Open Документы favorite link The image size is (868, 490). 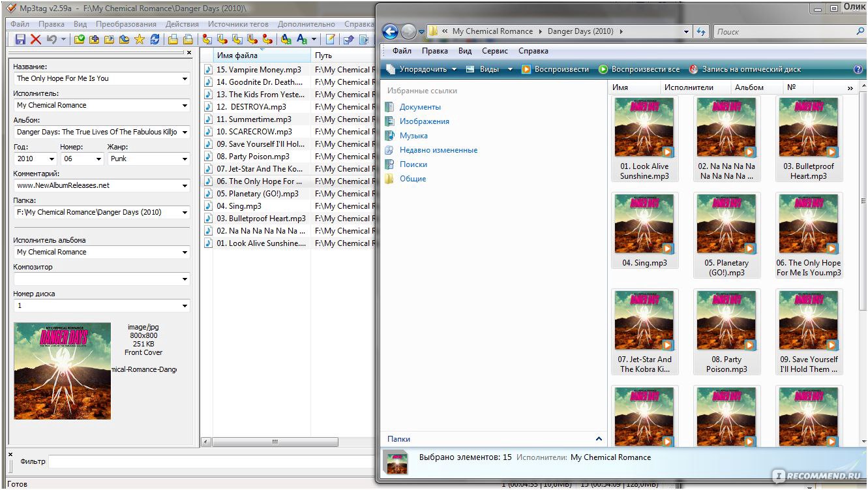(x=420, y=107)
